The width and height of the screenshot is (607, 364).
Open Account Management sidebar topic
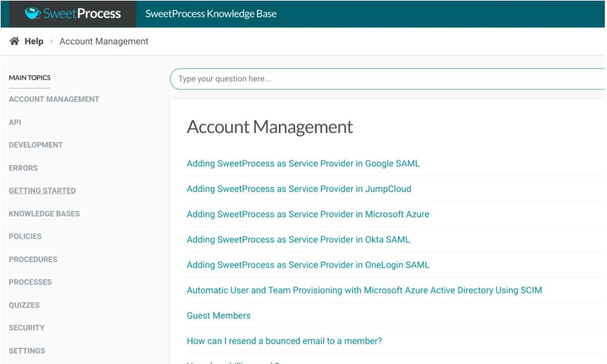point(54,99)
